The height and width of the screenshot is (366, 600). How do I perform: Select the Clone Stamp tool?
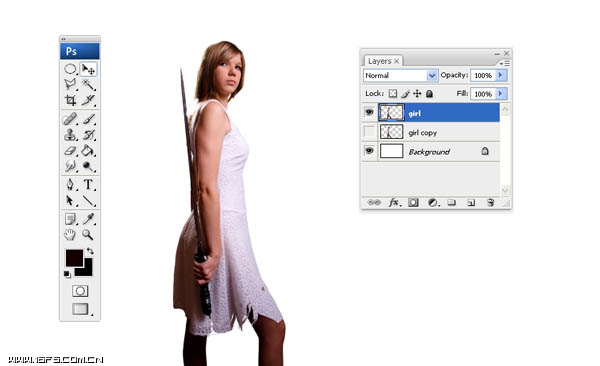[x=70, y=135]
